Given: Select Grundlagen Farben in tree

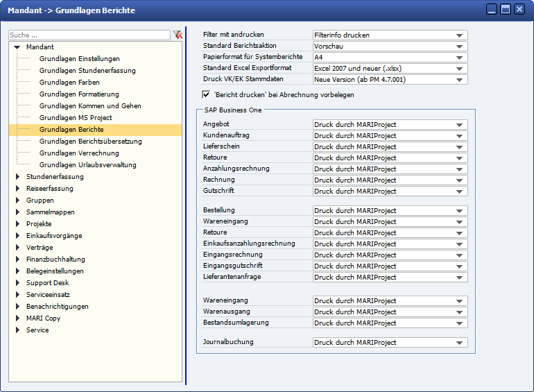Looking at the screenshot, I should tap(69, 83).
